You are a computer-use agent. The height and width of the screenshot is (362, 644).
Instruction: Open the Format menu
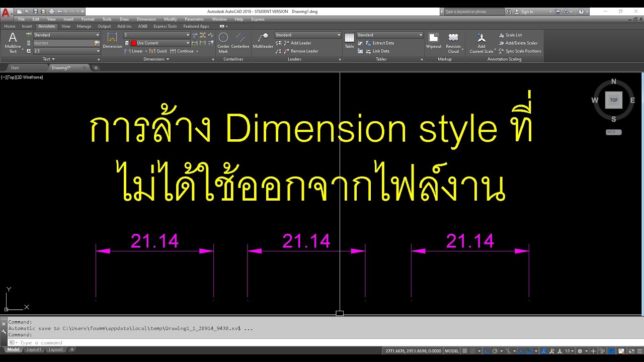[x=88, y=19]
